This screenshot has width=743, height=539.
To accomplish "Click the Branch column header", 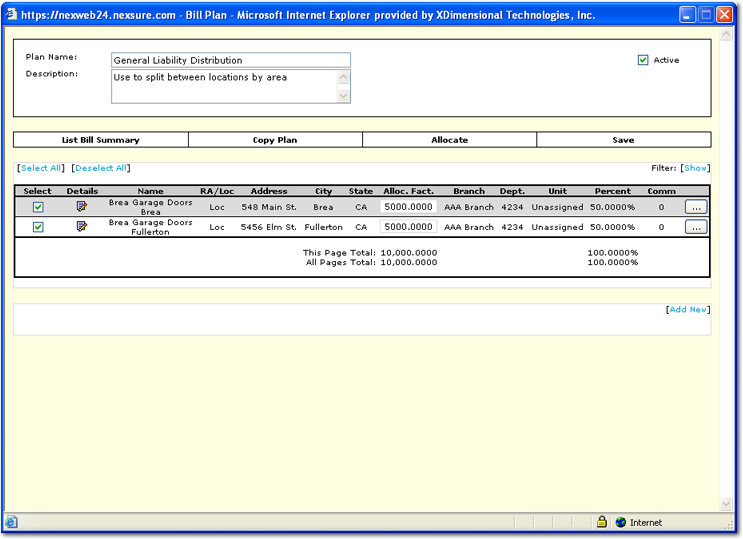I will point(469,191).
